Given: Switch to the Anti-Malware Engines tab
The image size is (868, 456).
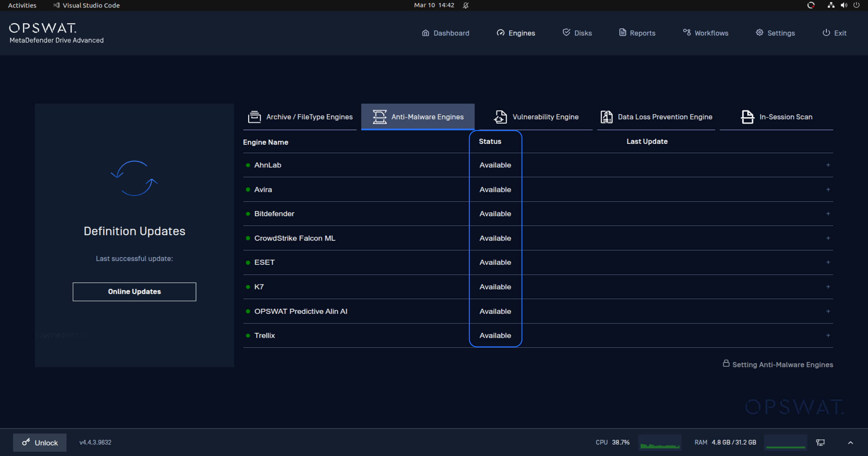Looking at the screenshot, I should 418,117.
